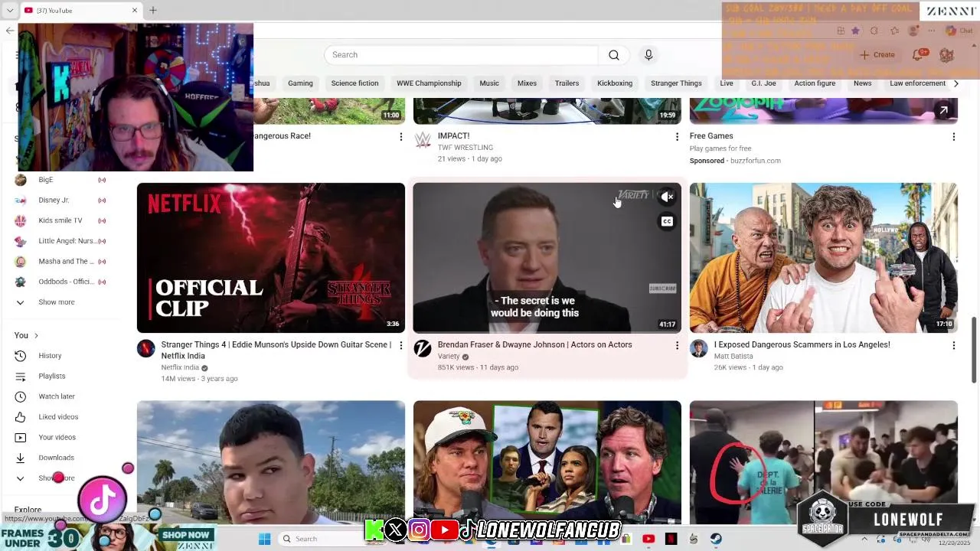The width and height of the screenshot is (980, 551).
Task: Open Kids smile TV subscription
Action: click(x=61, y=220)
